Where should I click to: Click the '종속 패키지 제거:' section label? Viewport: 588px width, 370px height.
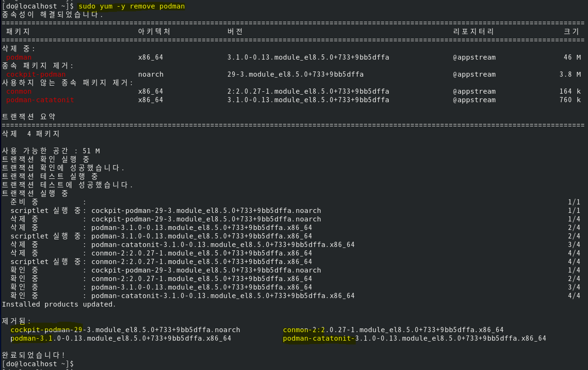tap(38, 66)
